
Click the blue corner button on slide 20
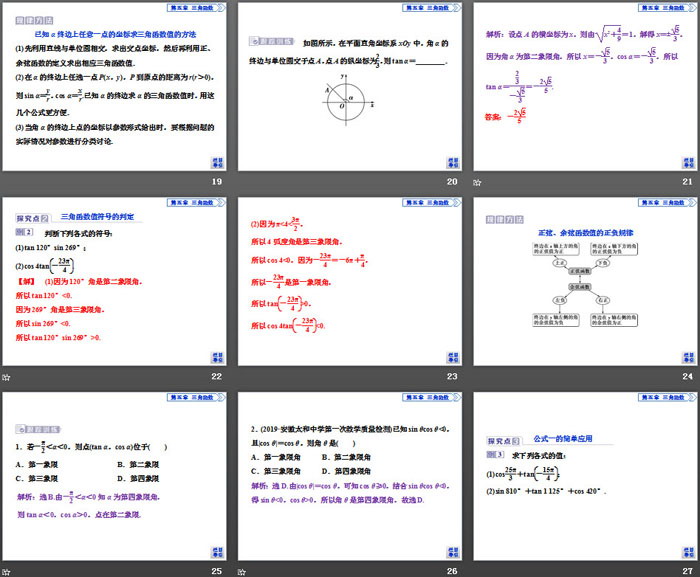[x=452, y=162]
